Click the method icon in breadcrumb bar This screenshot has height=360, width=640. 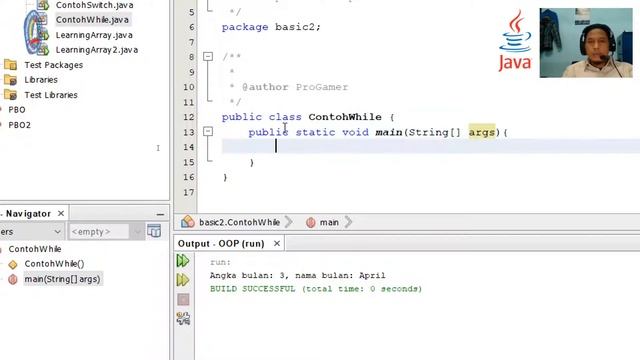point(311,222)
